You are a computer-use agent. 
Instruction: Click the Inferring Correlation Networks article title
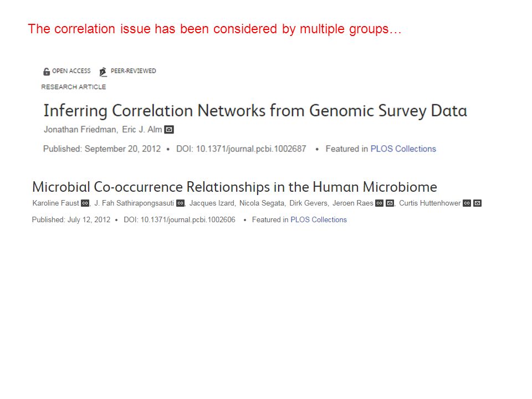point(255,111)
